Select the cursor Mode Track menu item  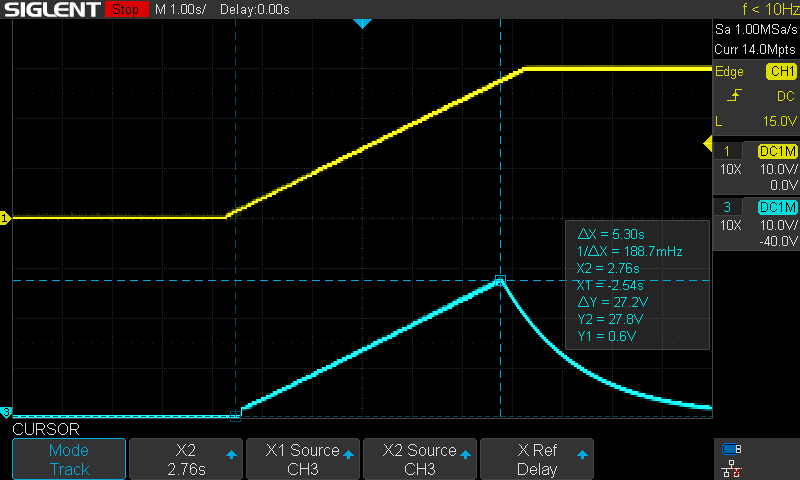[69, 459]
